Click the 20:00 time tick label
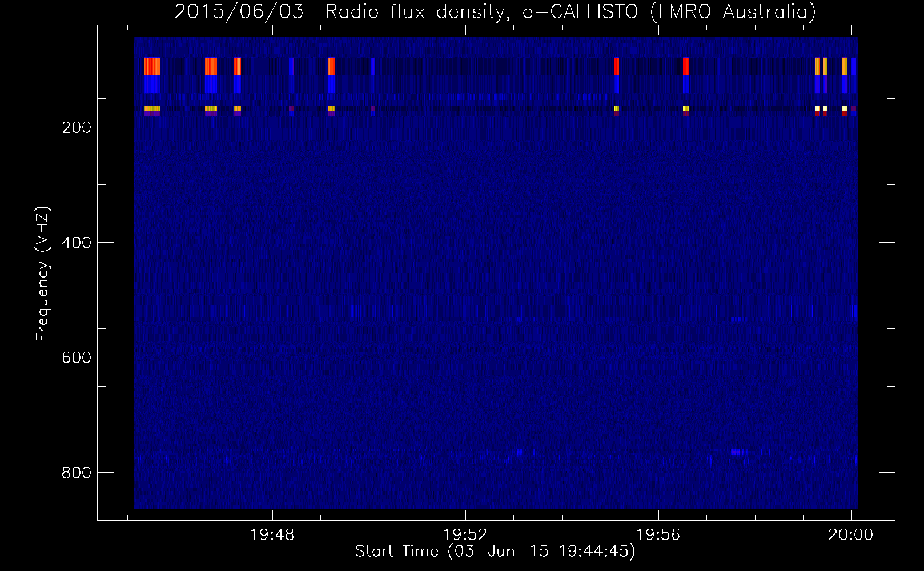 851,535
